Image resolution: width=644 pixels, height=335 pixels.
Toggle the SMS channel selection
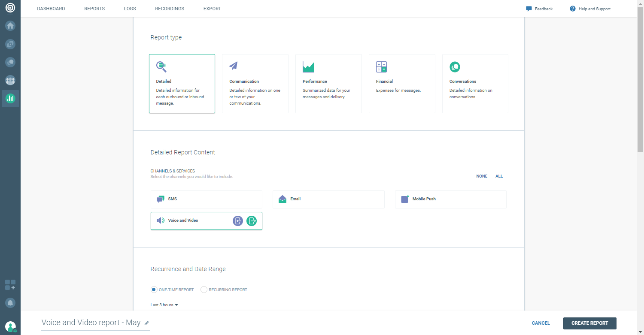[x=206, y=199]
